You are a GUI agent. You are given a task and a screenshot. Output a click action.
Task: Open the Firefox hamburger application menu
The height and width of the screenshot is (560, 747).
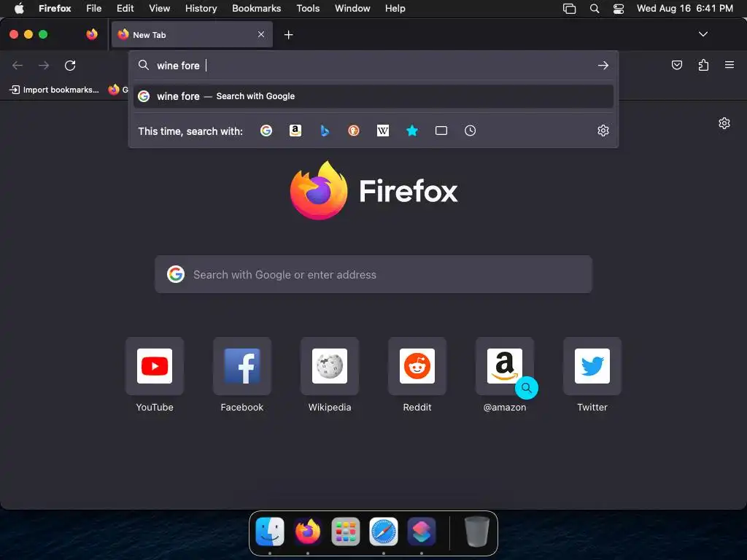click(729, 65)
